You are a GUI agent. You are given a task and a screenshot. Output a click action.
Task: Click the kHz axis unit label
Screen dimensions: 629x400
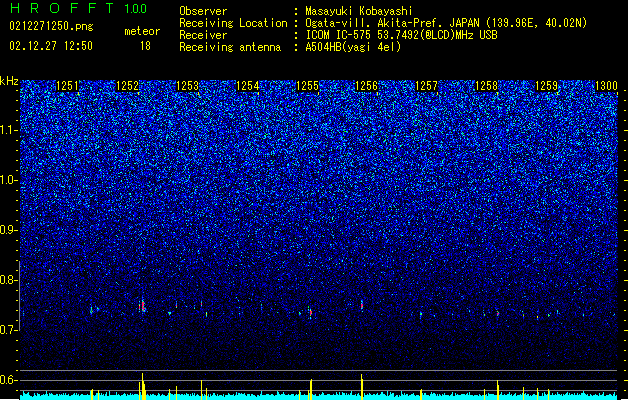coord(9,81)
